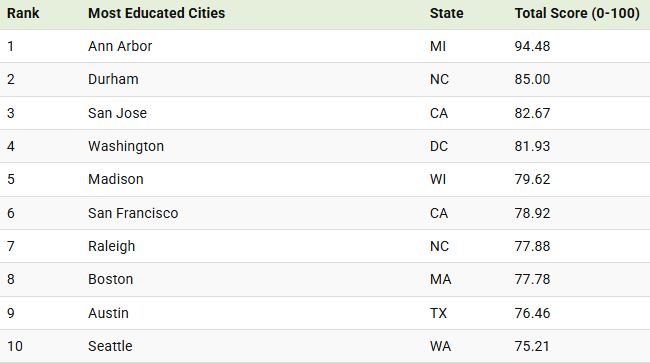The width and height of the screenshot is (650, 363).
Task: Click the Total Score (0-100) header
Action: tap(577, 13)
